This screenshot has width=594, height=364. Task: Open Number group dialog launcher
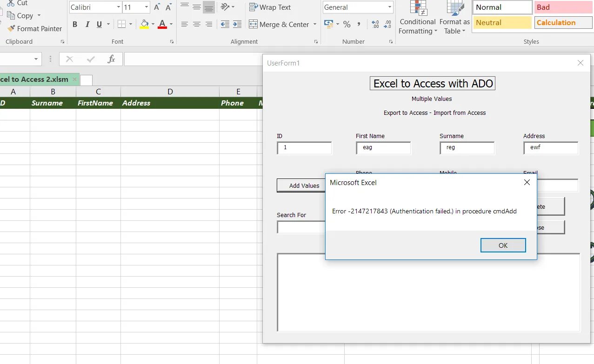pos(391,41)
